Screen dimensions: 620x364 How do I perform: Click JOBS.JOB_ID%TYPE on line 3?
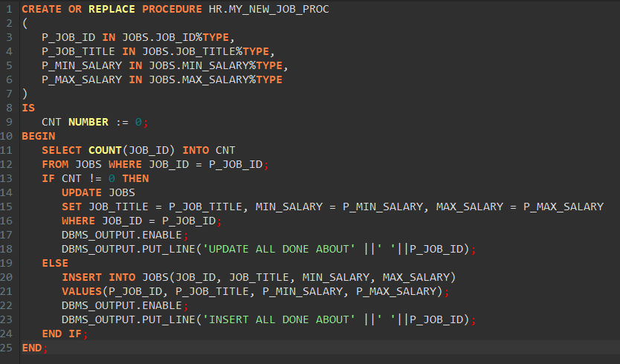pyautogui.click(x=175, y=38)
